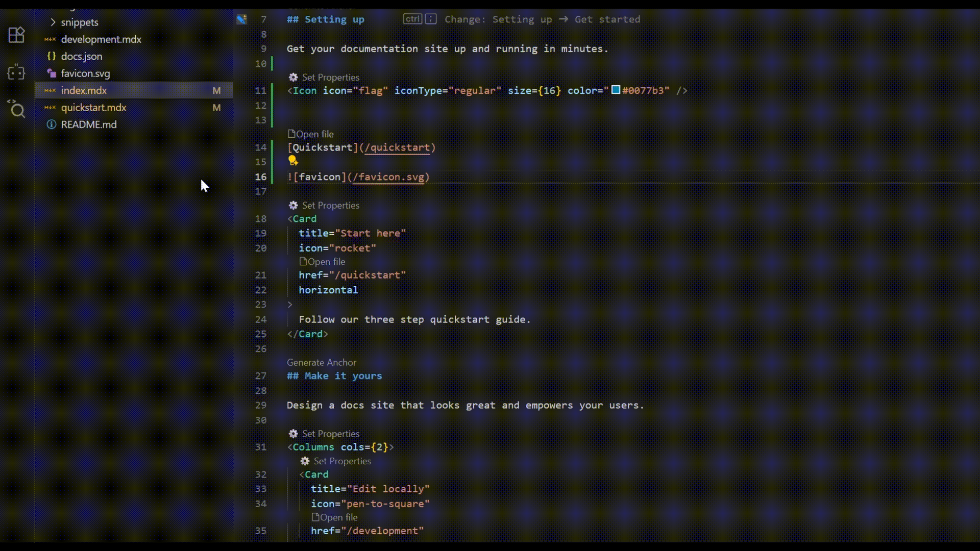
Task: Click the ctrl key hint on line 7
Action: tap(412, 19)
